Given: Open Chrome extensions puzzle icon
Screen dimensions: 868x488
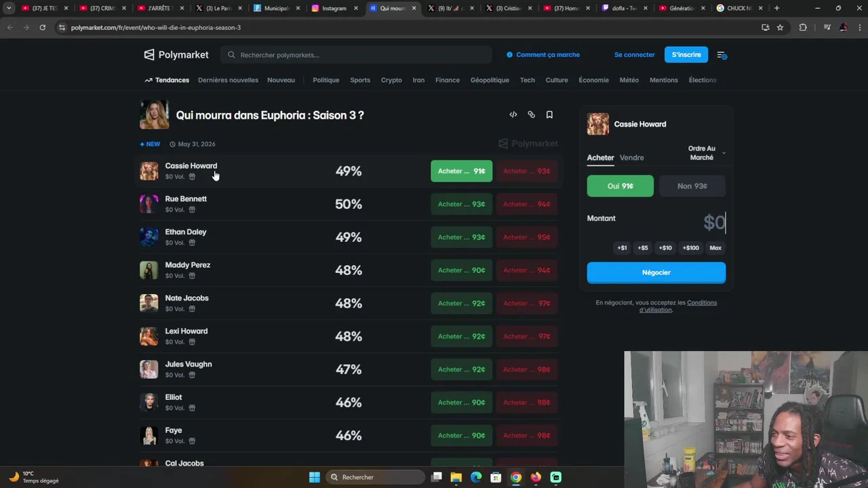Looking at the screenshot, I should click(803, 27).
